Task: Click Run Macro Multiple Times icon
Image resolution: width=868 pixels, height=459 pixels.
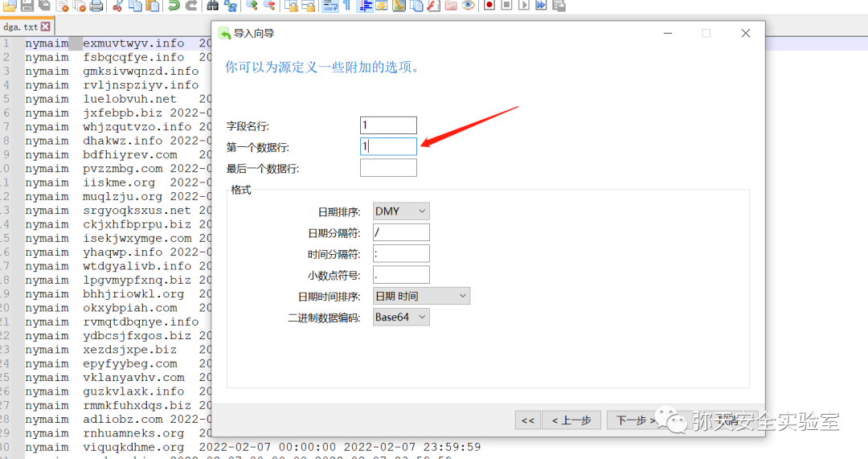Action: click(541, 6)
